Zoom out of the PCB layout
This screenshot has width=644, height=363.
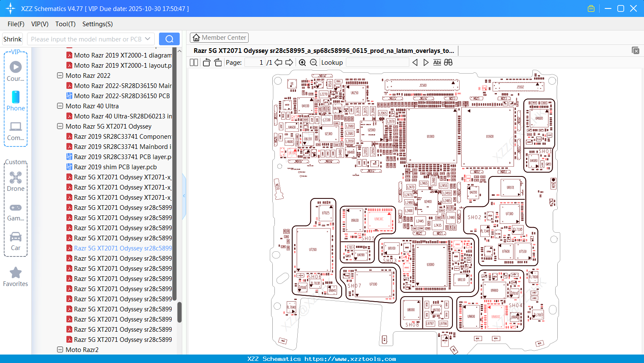tap(314, 63)
